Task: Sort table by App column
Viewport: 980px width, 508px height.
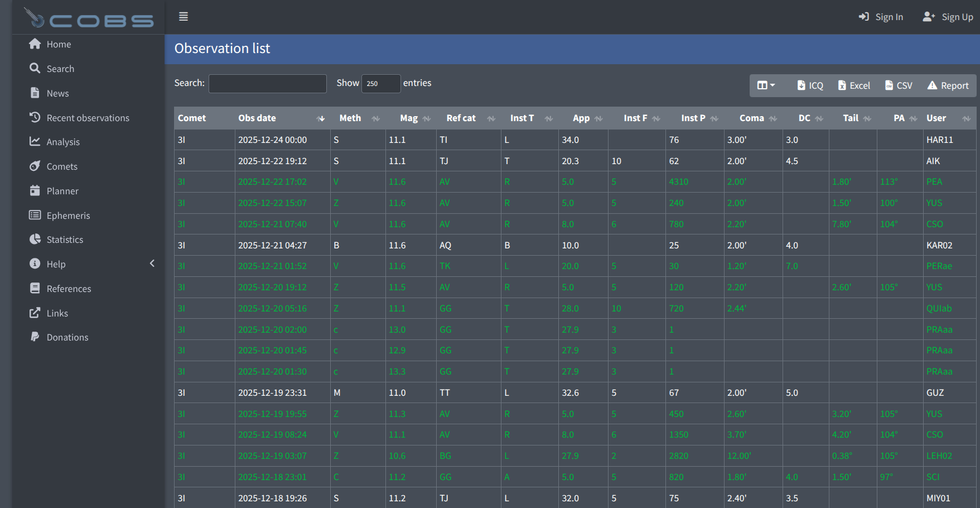Action: point(583,118)
